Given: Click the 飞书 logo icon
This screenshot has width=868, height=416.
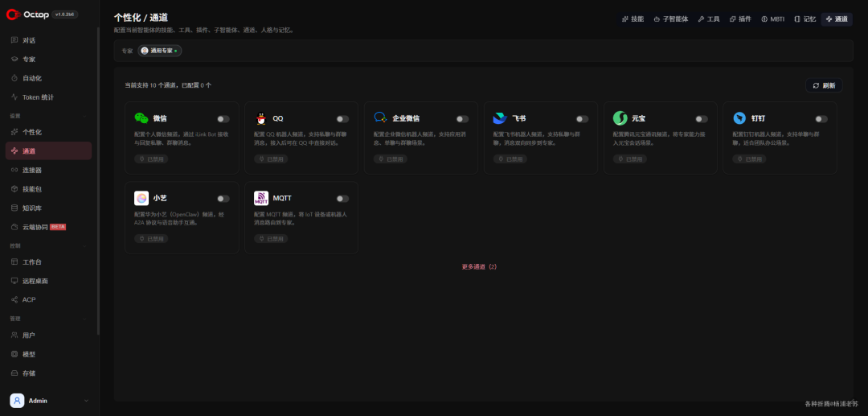Looking at the screenshot, I should pyautogui.click(x=500, y=118).
